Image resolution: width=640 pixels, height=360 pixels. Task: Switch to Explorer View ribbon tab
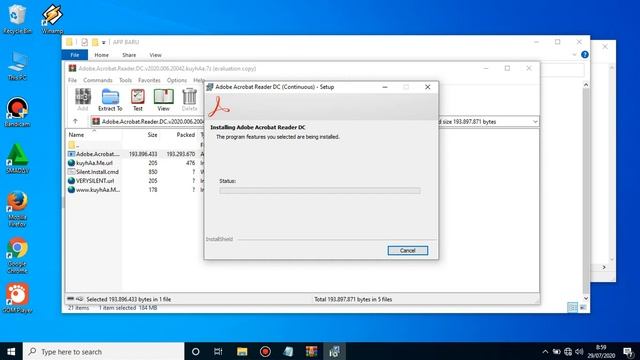point(156,55)
